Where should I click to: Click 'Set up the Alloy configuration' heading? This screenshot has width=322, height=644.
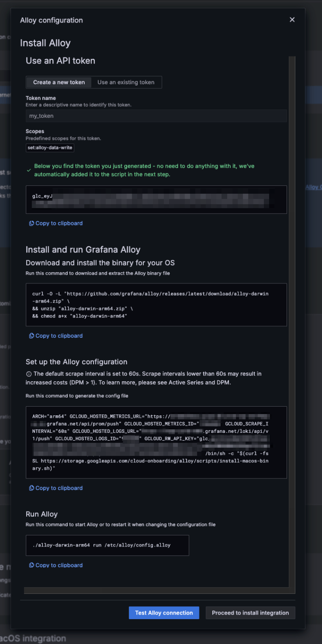76,362
